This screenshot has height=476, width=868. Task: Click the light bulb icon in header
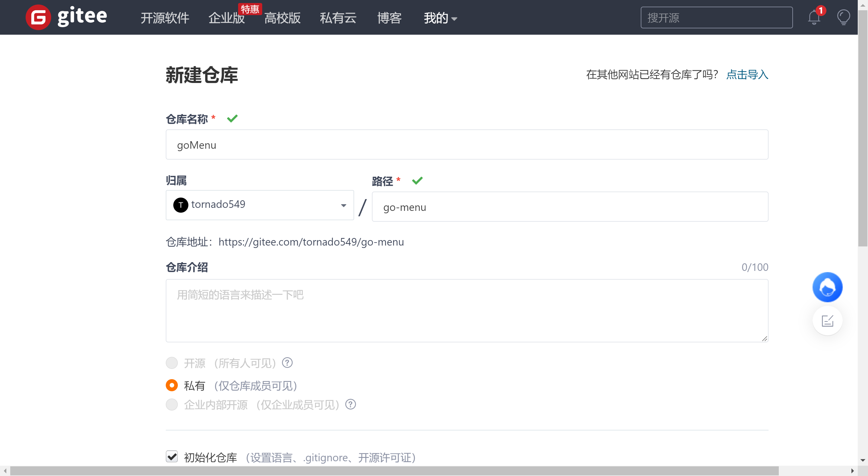coord(843,17)
